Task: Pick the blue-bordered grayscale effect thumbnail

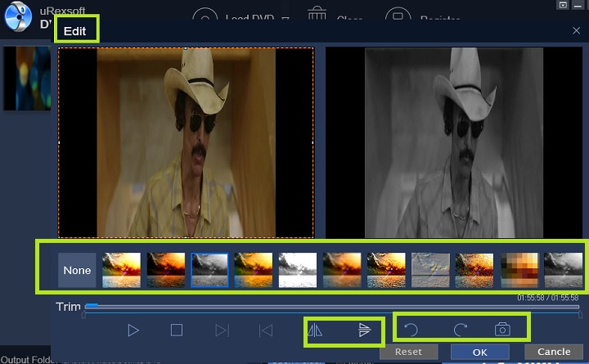Action: coord(209,270)
